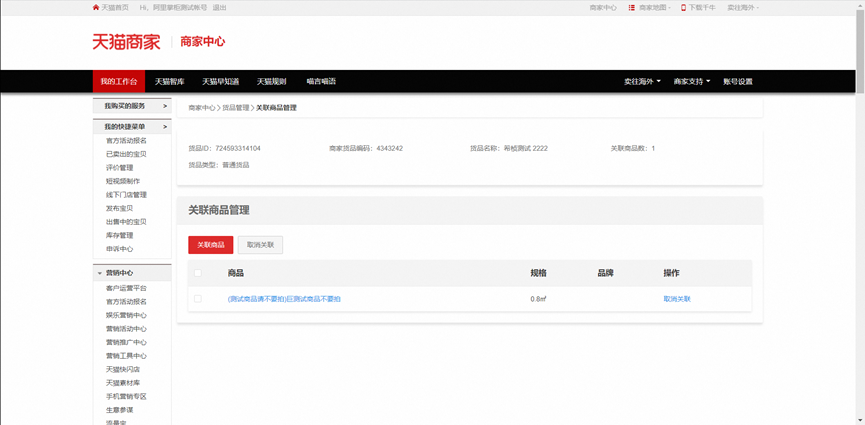Screen dimensions: 865x425
Task: Switch to the 天猫智库 tab
Action: tap(169, 81)
